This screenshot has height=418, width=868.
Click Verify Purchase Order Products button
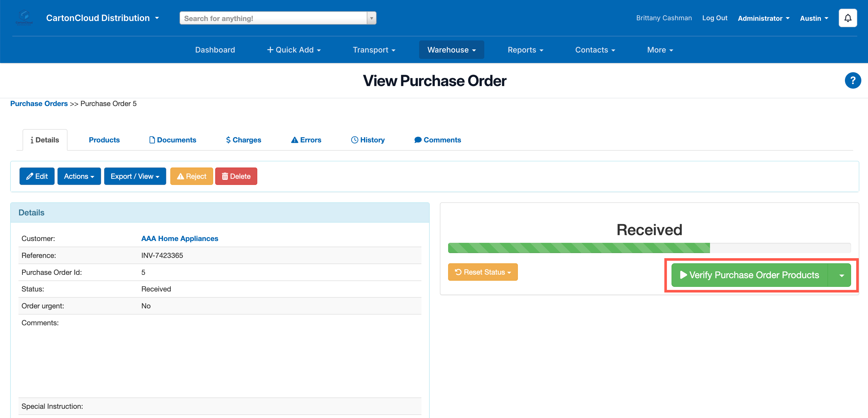click(x=749, y=275)
